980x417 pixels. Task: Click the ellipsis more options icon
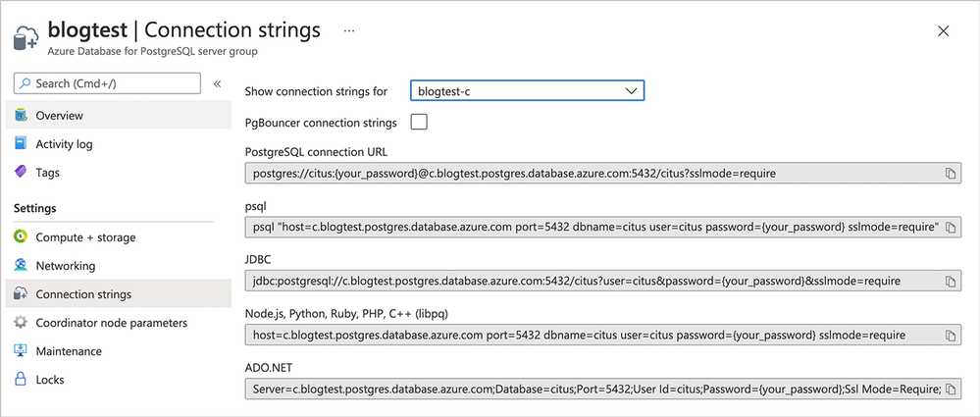pos(348,31)
